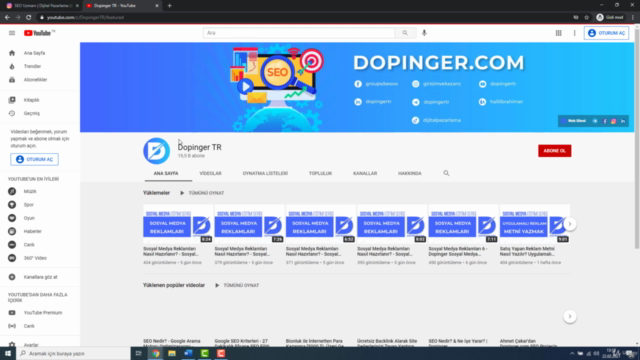This screenshot has height=360, width=640.
Task: Switch to Videolar tab
Action: [210, 173]
